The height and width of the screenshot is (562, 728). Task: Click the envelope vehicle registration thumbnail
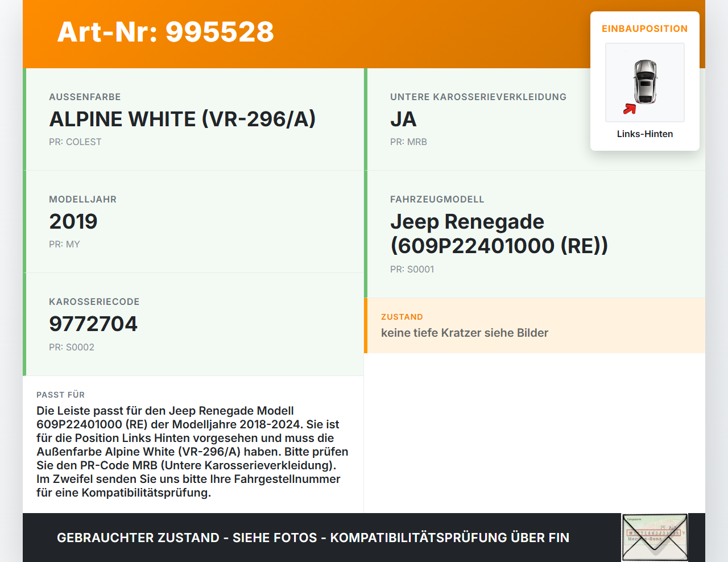(655, 538)
